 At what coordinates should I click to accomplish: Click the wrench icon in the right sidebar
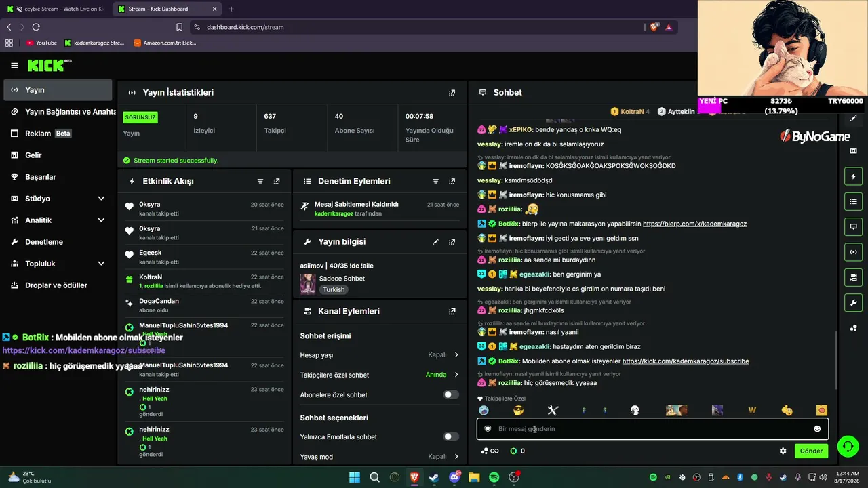[x=853, y=302]
